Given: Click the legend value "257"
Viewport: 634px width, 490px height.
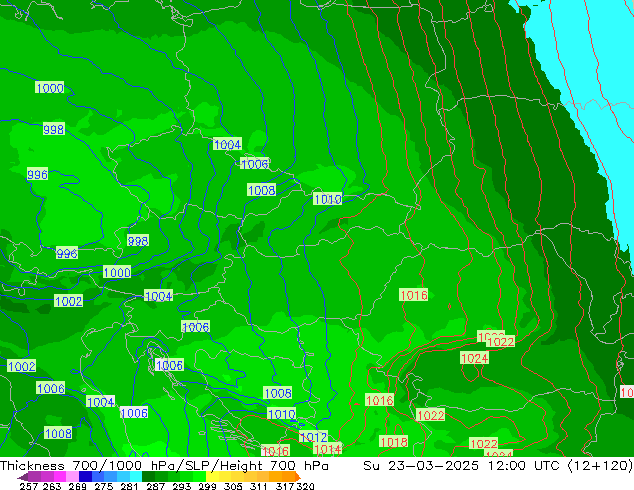Looking at the screenshot, I should coord(28,486).
